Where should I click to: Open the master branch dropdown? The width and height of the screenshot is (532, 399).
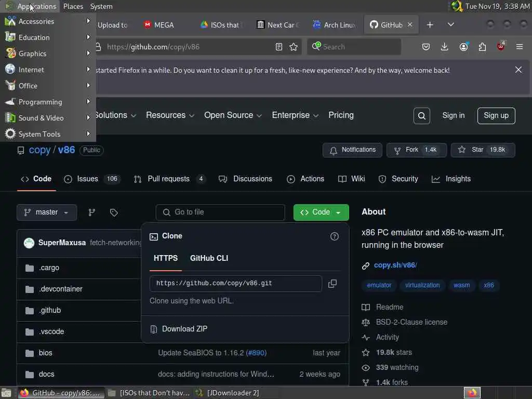point(47,212)
